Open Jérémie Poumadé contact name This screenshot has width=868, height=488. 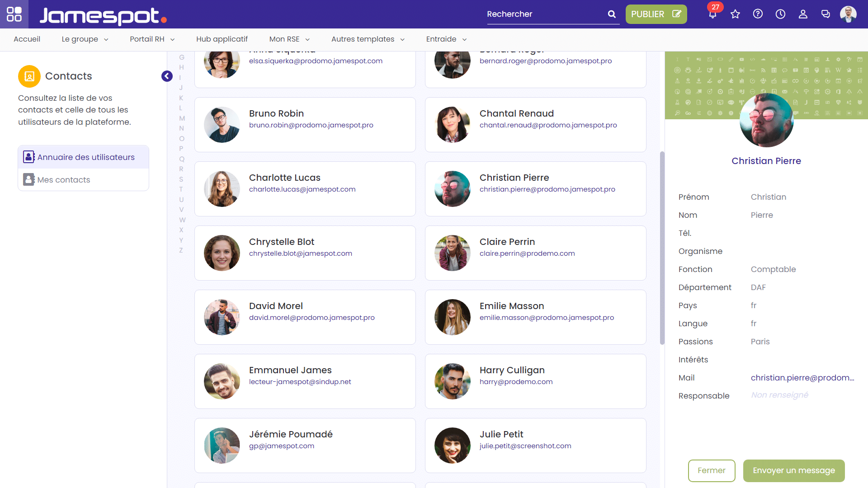coord(291,434)
